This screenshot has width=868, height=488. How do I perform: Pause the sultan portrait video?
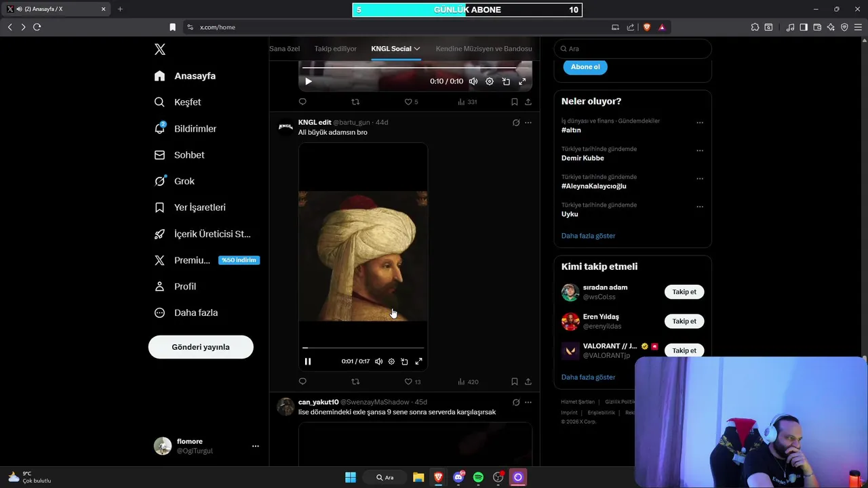click(307, 361)
